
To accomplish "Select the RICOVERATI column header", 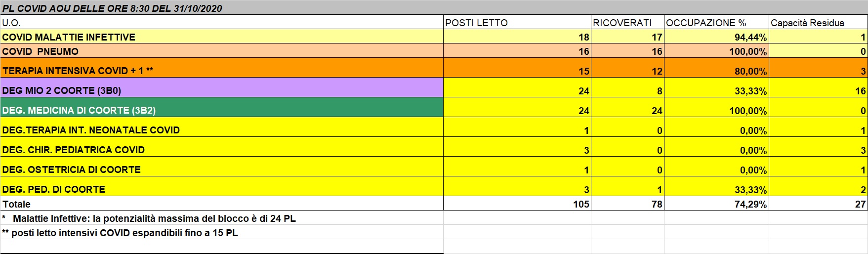I will point(622,23).
